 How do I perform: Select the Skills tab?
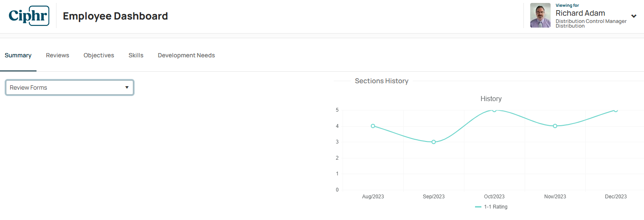click(x=136, y=55)
